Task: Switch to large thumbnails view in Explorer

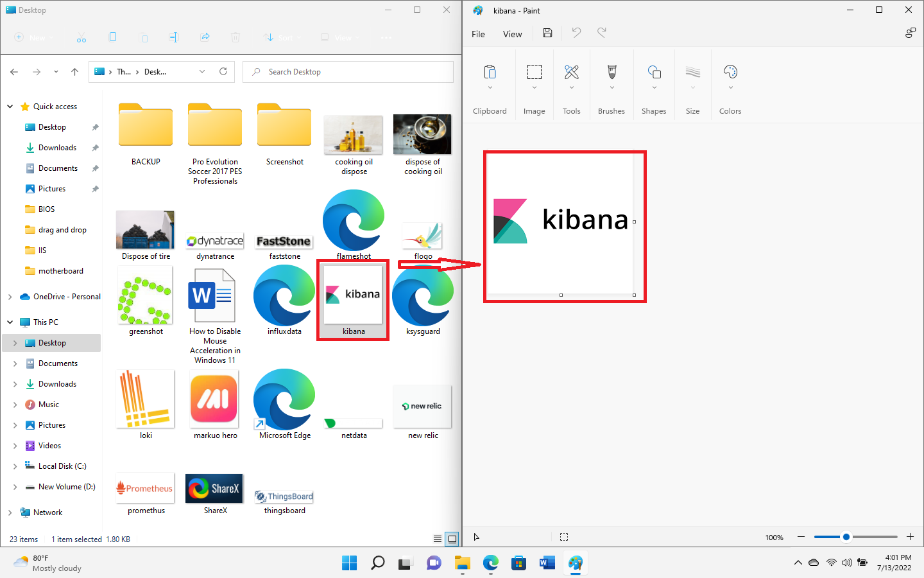Action: coord(452,539)
